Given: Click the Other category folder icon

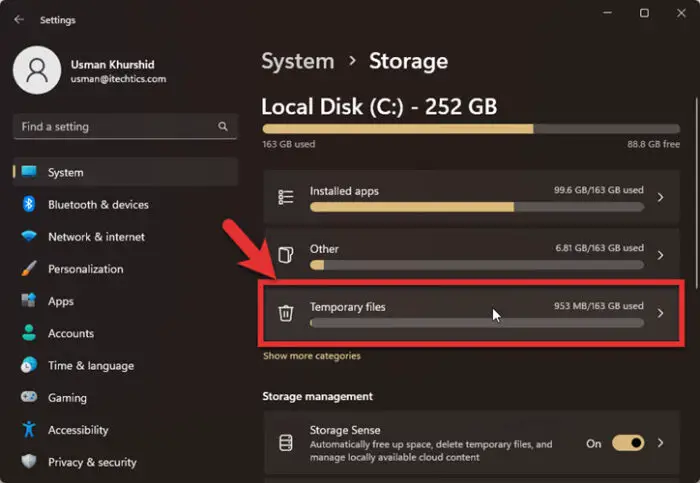Looking at the screenshot, I should (x=286, y=255).
